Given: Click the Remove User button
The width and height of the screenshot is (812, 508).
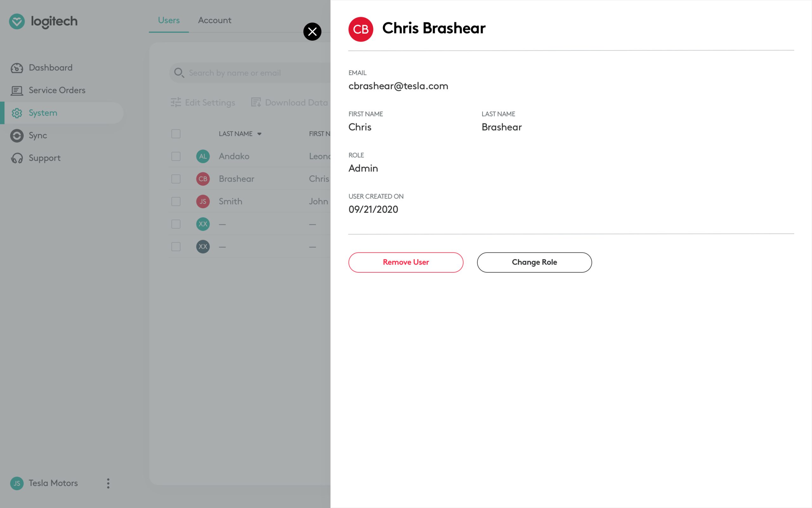Looking at the screenshot, I should [406, 262].
